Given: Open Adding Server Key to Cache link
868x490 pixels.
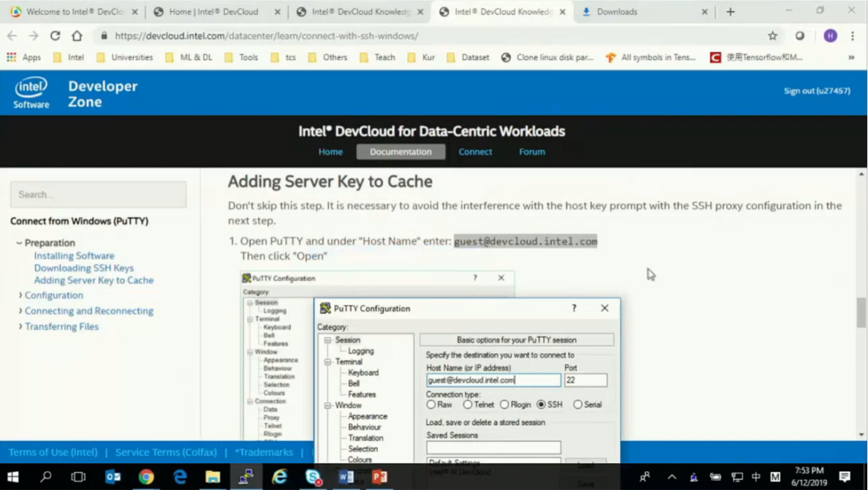Looking at the screenshot, I should 94,280.
